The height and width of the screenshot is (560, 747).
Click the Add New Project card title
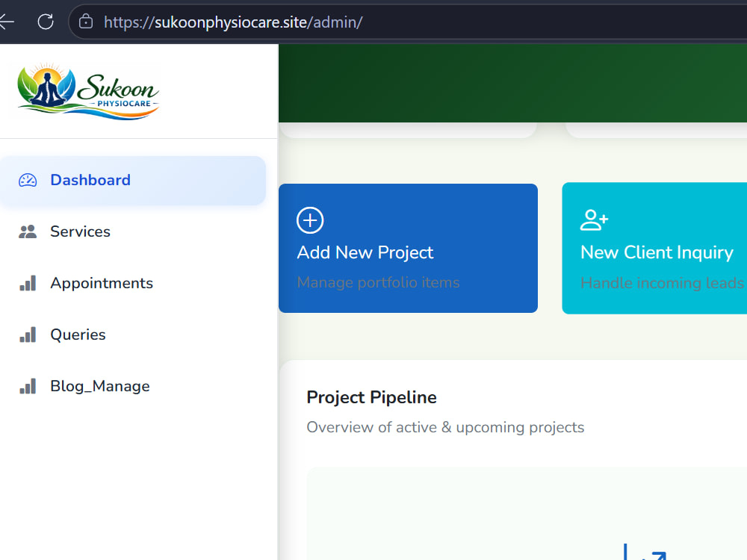(x=365, y=252)
